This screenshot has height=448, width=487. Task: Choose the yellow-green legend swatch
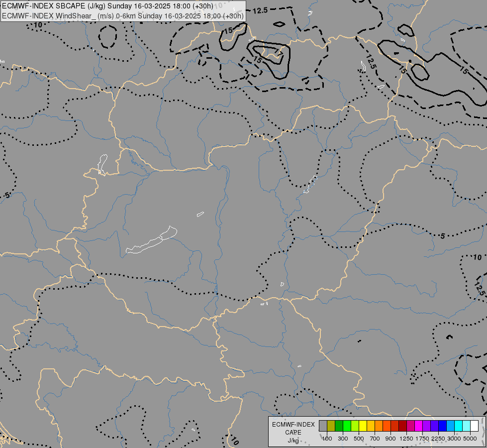click(x=355, y=426)
